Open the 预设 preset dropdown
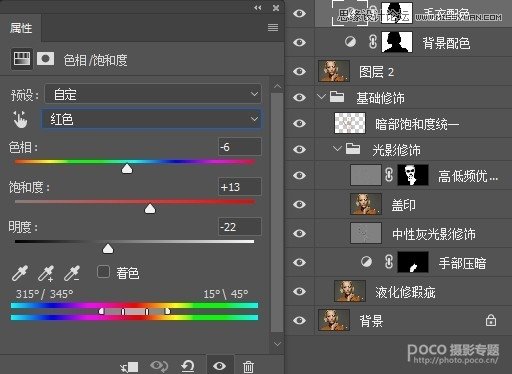The image size is (512, 374). [x=153, y=94]
